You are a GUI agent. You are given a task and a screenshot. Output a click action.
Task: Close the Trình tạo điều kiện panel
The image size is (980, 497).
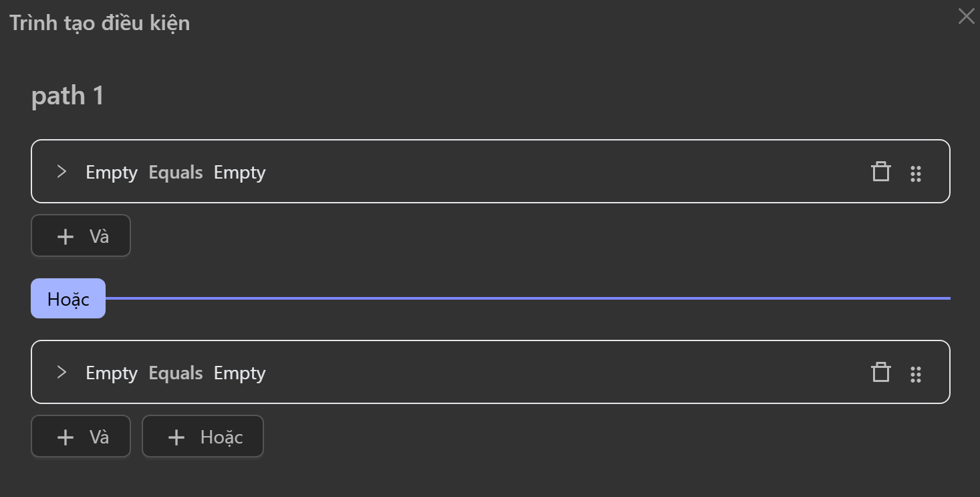(966, 17)
